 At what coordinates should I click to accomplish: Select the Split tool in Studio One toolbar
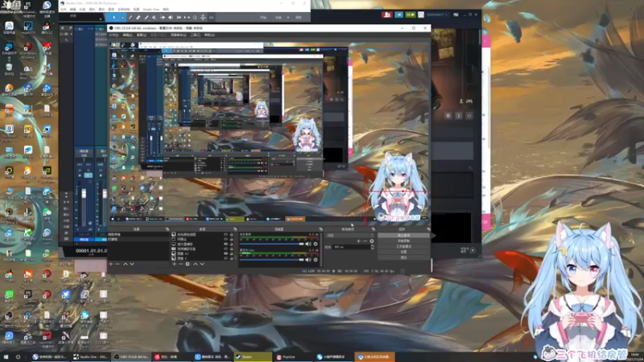click(x=130, y=18)
